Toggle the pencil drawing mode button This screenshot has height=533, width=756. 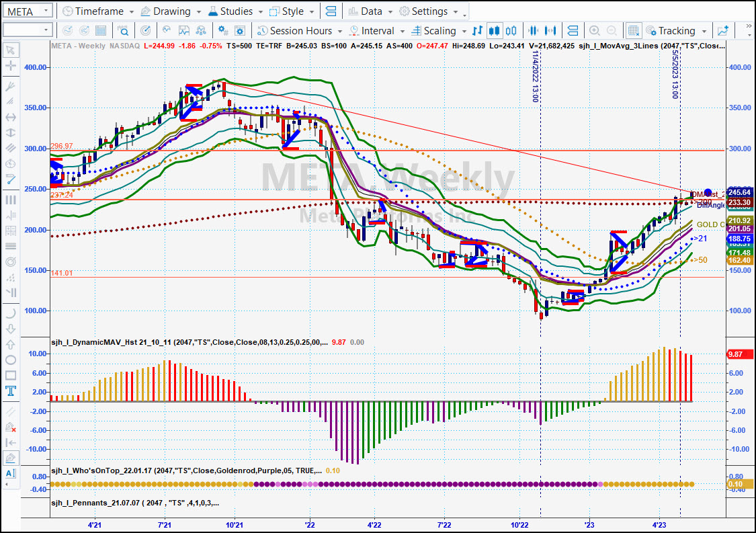(x=10, y=458)
